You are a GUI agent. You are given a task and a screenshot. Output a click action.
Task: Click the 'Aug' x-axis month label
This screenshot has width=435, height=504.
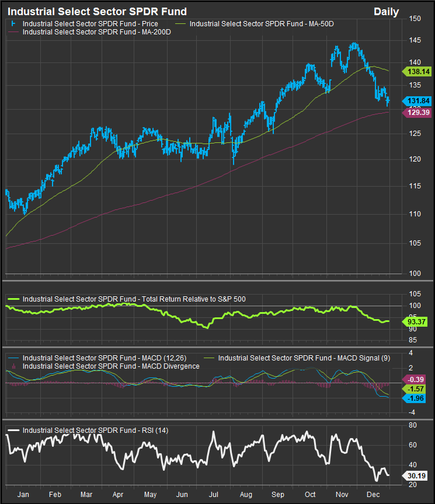click(x=246, y=495)
